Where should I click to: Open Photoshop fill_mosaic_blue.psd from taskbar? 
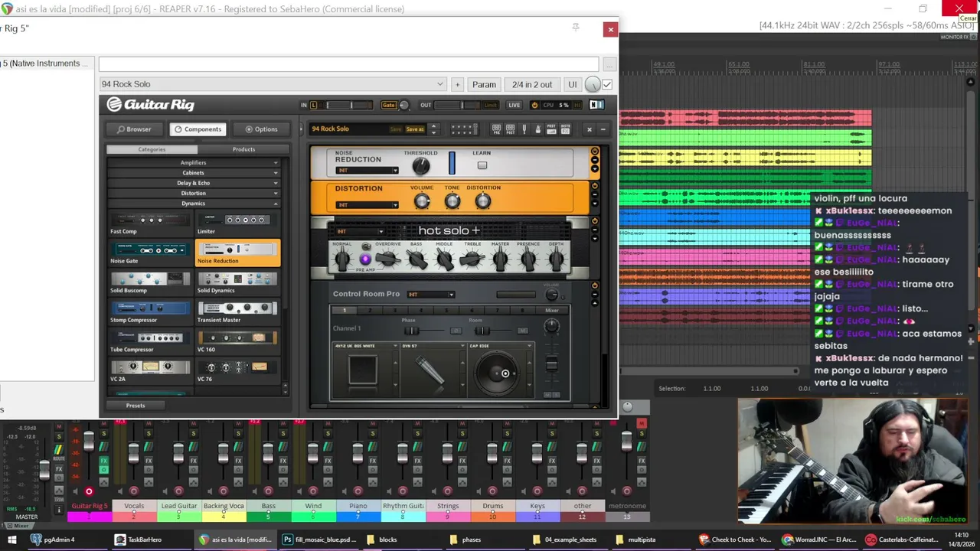319,540
